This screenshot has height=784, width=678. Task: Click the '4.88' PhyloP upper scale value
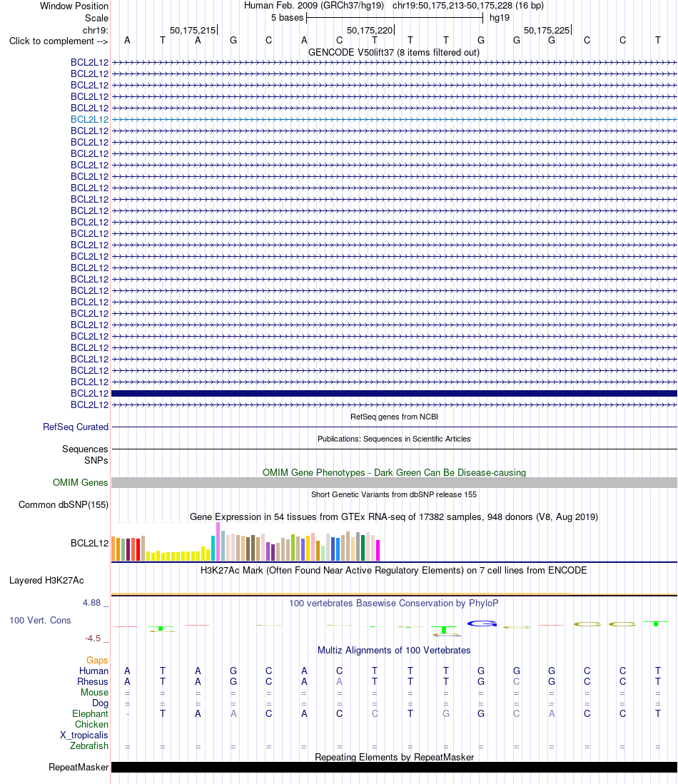(92, 603)
